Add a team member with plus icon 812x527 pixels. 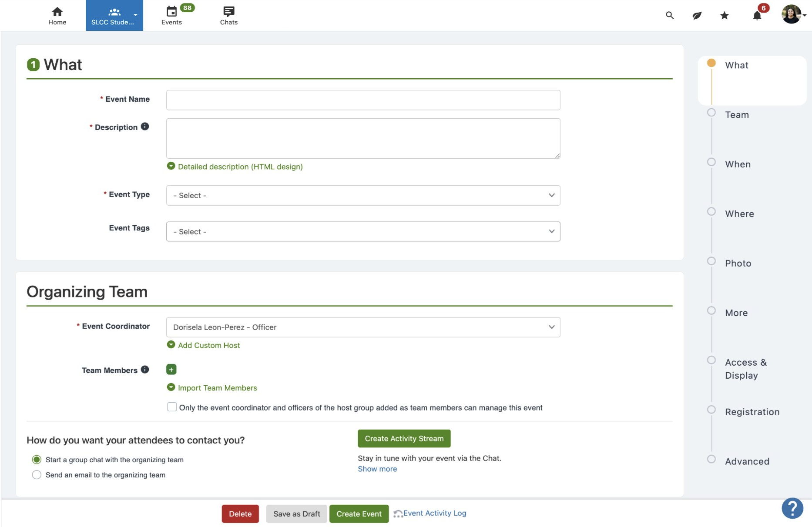[x=171, y=370]
